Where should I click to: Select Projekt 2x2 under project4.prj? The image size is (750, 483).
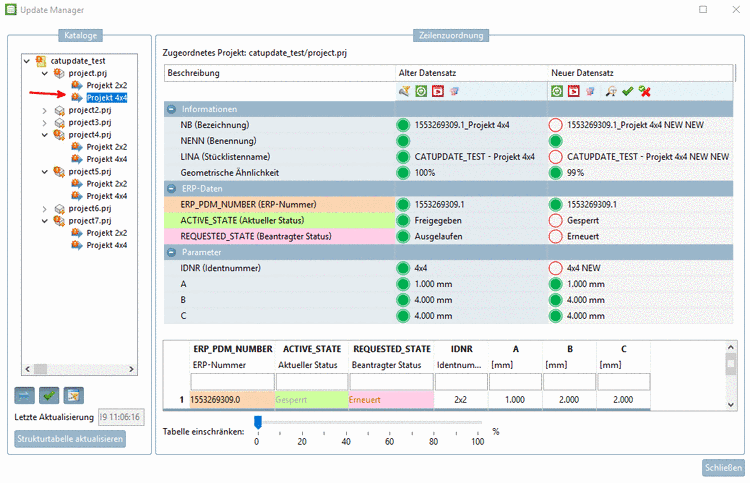(106, 147)
